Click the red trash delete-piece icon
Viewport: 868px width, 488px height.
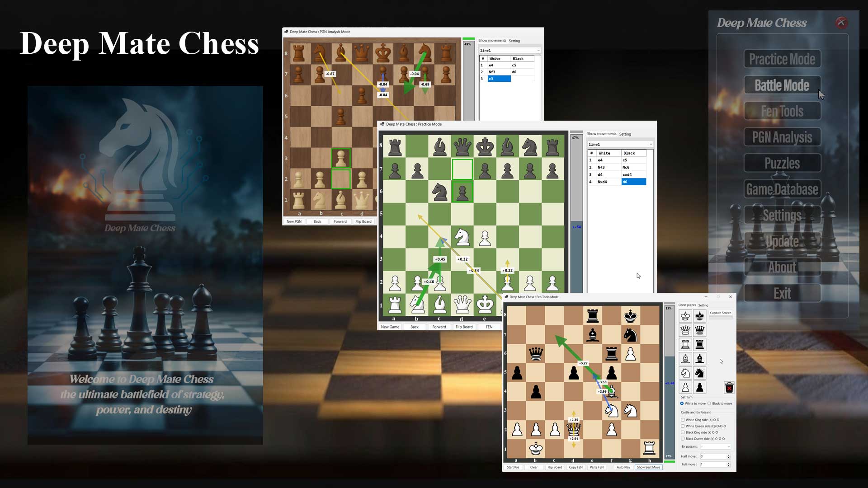point(729,388)
